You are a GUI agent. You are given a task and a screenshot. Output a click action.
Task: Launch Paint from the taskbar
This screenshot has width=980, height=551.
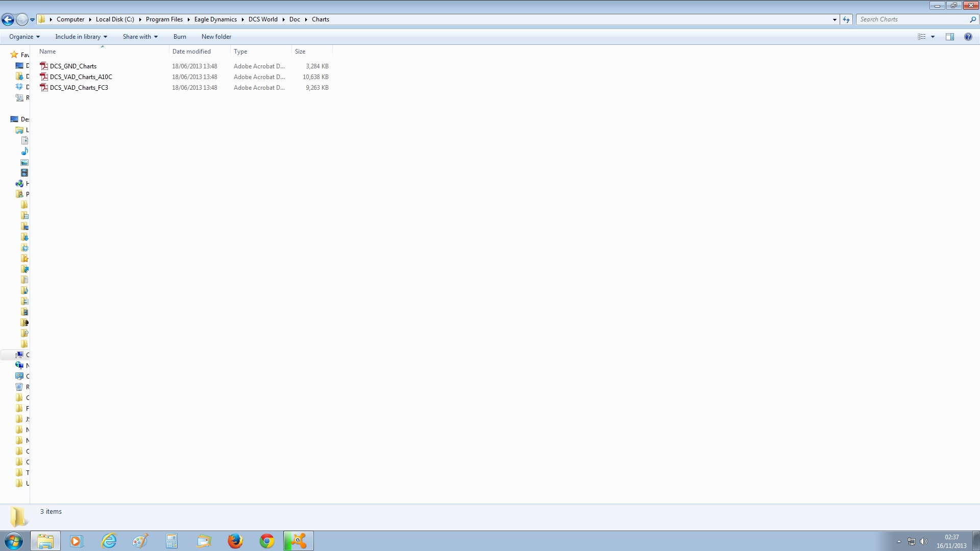(x=140, y=541)
